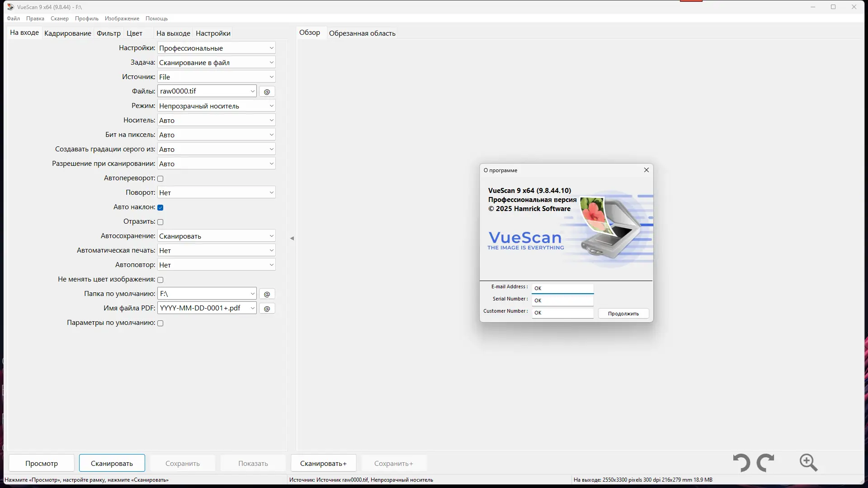Switch to the Обрезанная область tab

pos(362,33)
